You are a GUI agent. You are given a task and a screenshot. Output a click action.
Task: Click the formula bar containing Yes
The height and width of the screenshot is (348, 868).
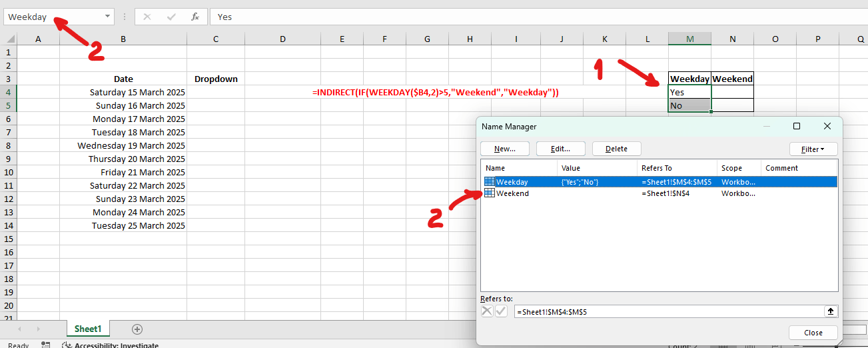coord(538,17)
